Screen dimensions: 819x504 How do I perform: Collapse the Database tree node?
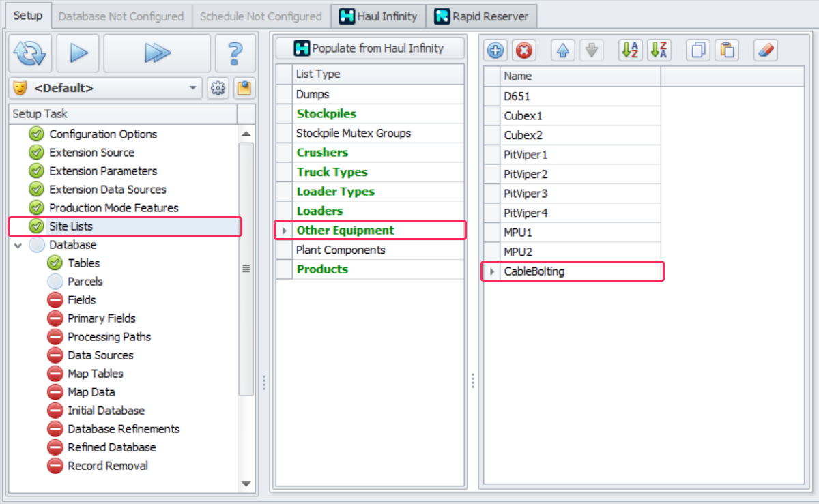(18, 245)
